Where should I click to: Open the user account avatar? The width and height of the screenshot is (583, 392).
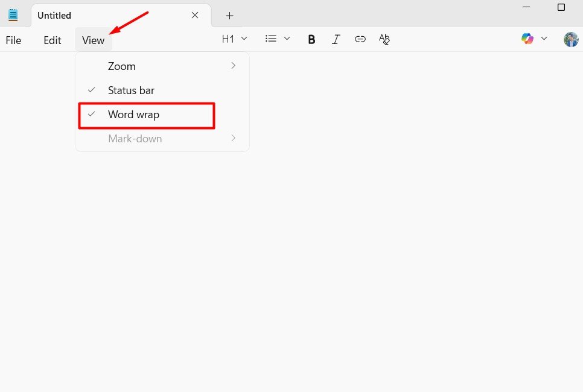571,39
